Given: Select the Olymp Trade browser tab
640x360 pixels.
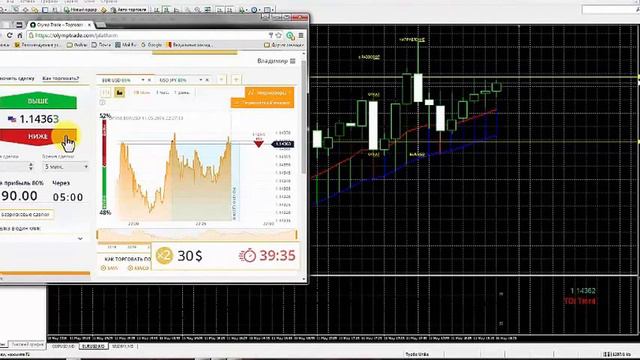Looking at the screenshot, I should 60,25.
